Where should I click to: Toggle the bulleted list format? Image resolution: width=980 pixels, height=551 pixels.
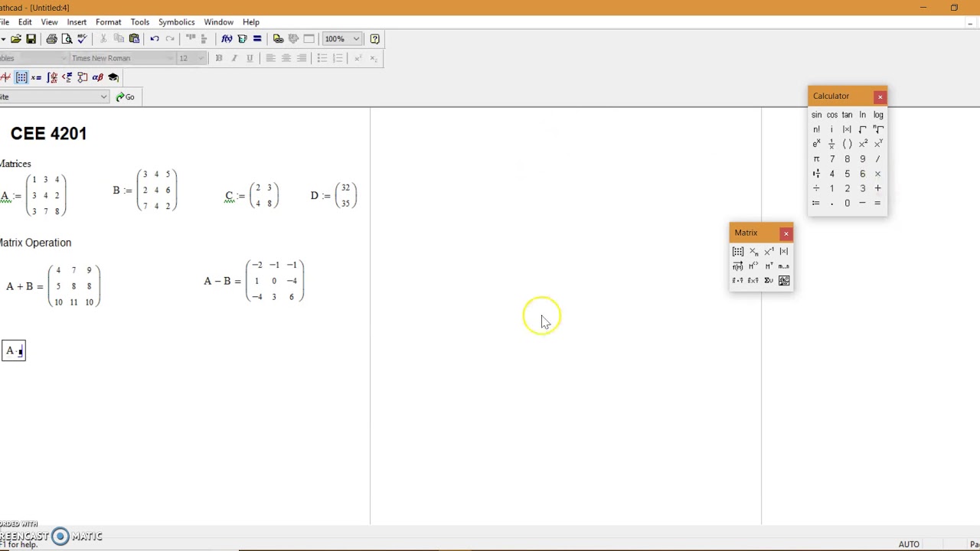[x=322, y=58]
